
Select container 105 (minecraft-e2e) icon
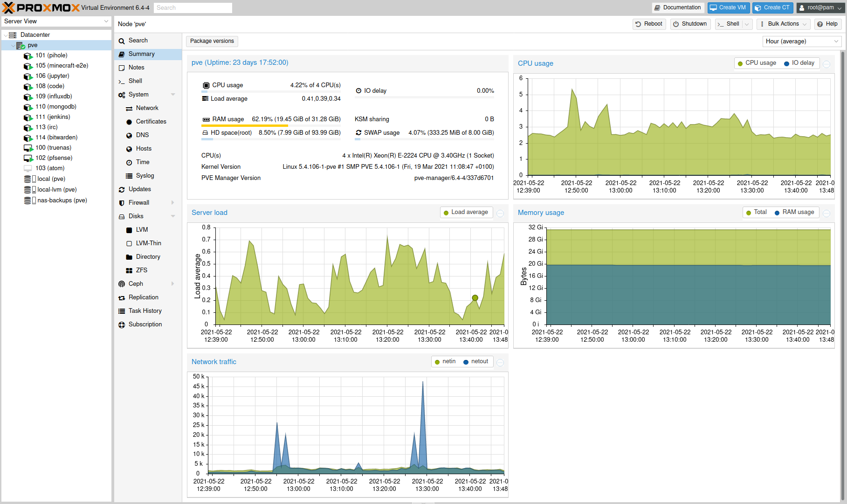tap(28, 66)
